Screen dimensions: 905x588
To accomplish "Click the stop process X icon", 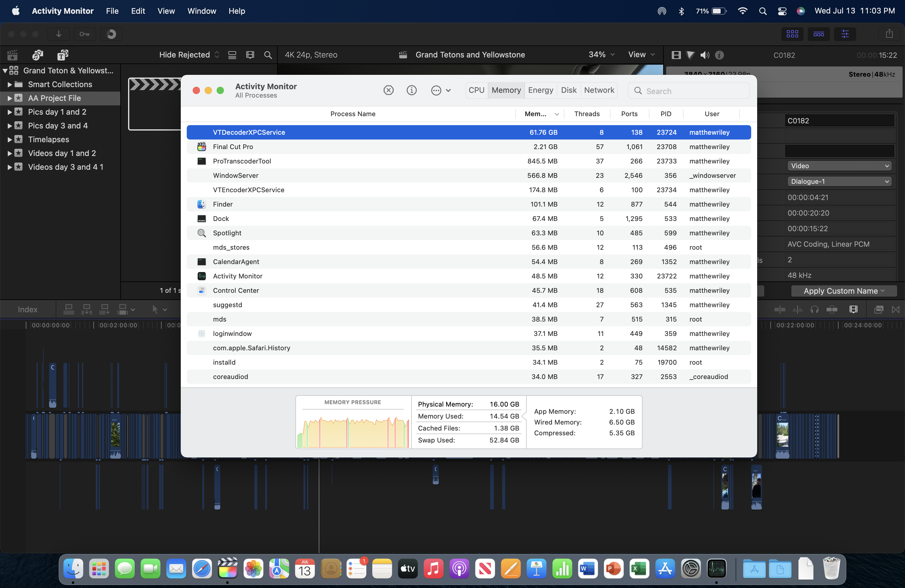I will [388, 90].
